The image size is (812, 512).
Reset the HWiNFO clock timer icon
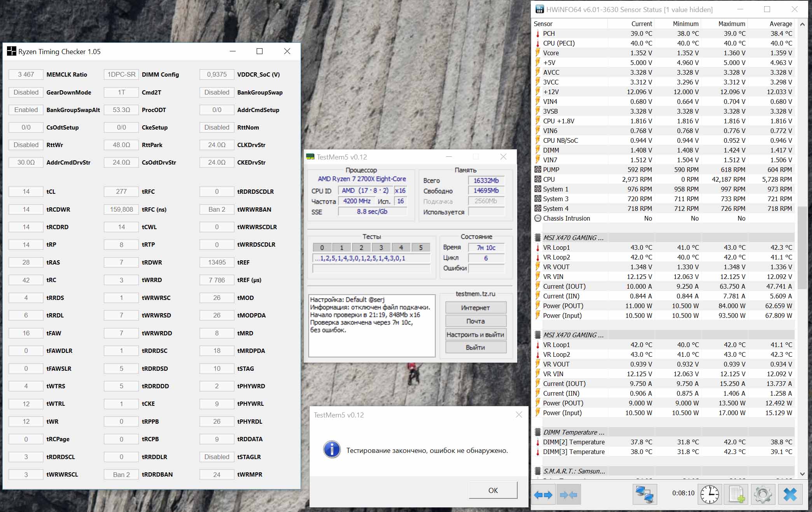(x=710, y=494)
